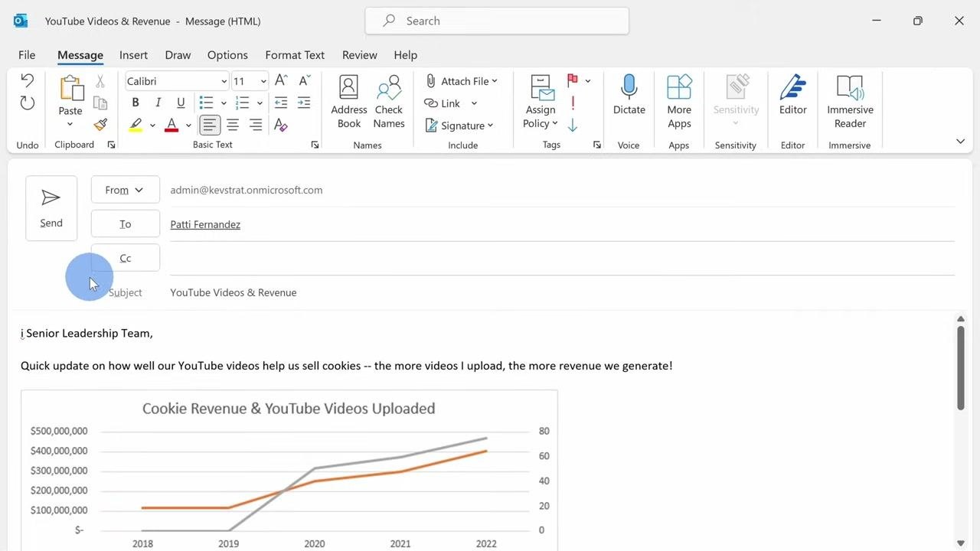Click the To recipients button
Viewport: 980px width, 551px height.
[125, 224]
